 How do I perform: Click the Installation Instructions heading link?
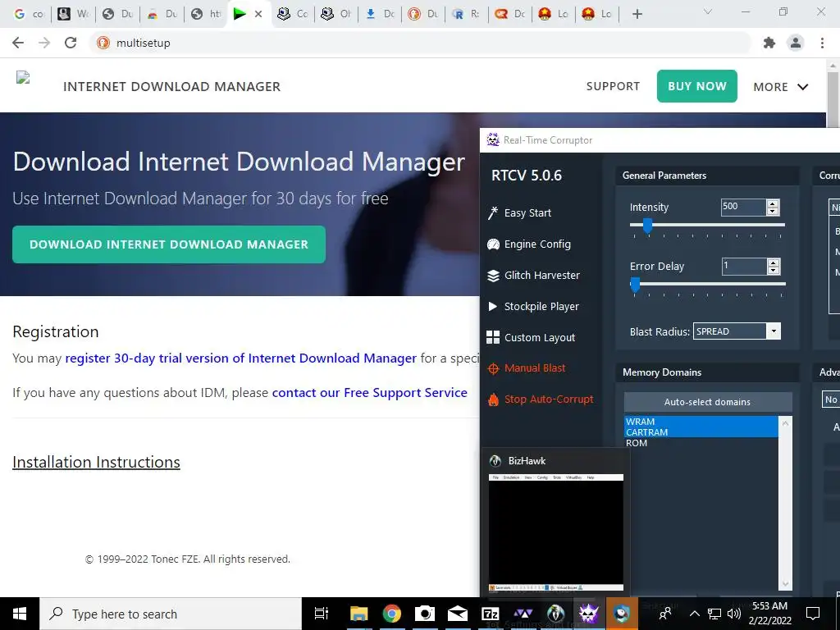pos(97,462)
